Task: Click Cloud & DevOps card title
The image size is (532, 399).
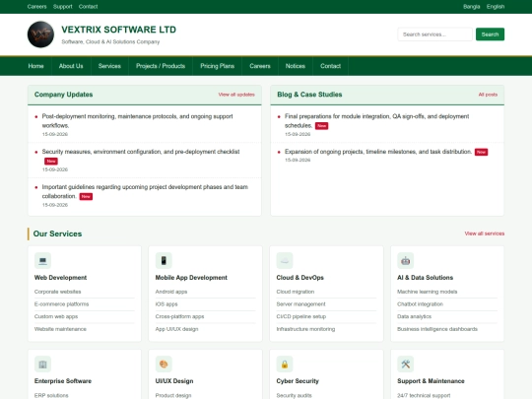Action: click(299, 278)
